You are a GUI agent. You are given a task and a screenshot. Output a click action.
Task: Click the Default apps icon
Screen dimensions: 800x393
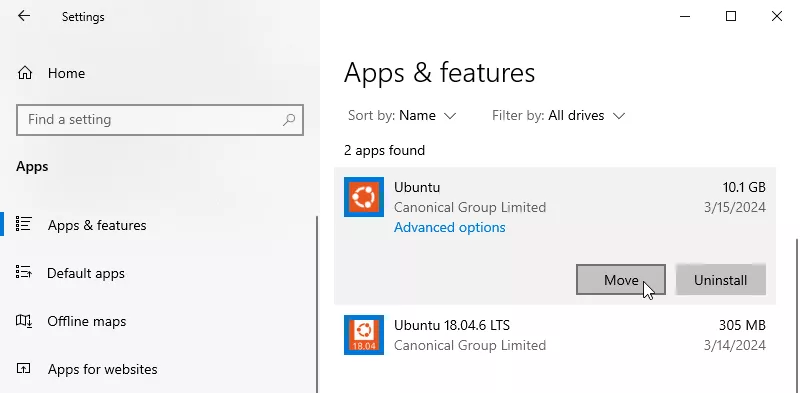point(24,272)
